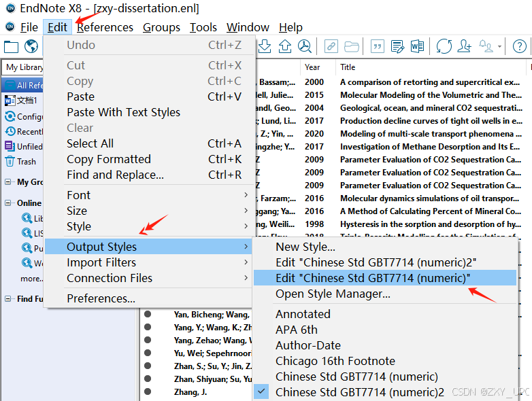The width and height of the screenshot is (532, 401).
Task: Collapse the My Groups section
Action: 7,182
